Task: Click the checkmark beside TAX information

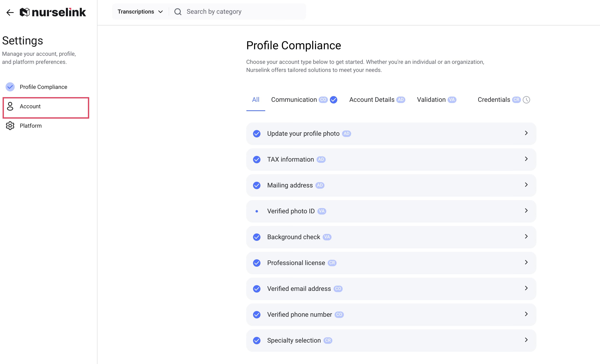Action: click(257, 160)
